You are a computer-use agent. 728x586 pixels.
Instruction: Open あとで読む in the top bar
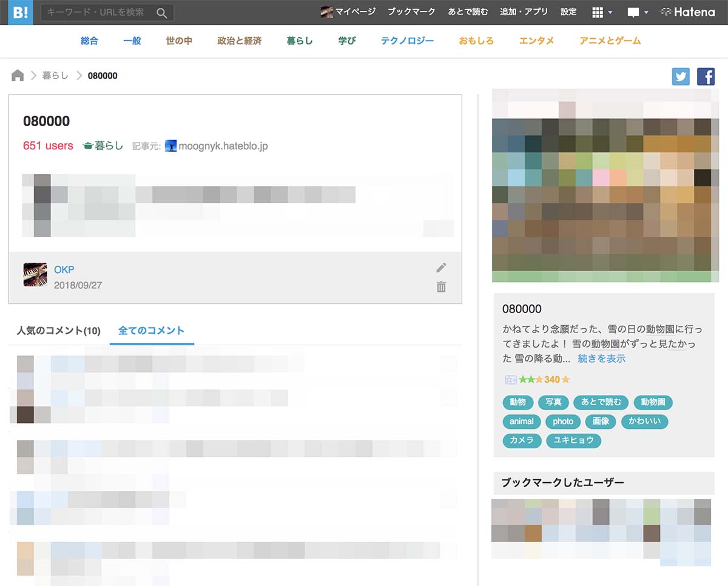click(x=468, y=12)
